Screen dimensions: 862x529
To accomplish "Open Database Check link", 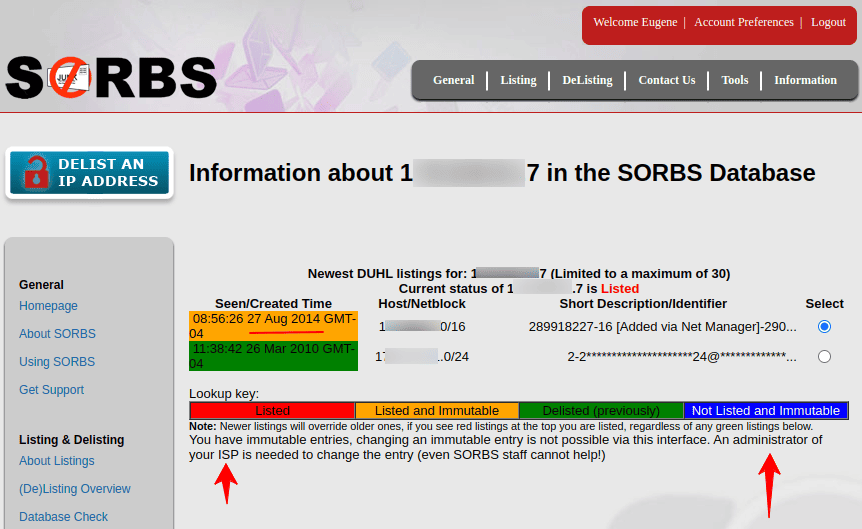I will (x=63, y=517).
